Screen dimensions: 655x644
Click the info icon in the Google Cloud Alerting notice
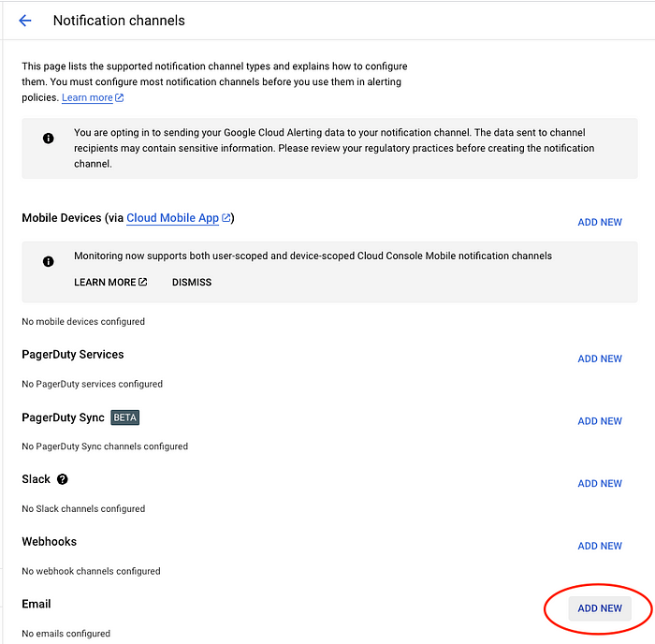point(49,138)
